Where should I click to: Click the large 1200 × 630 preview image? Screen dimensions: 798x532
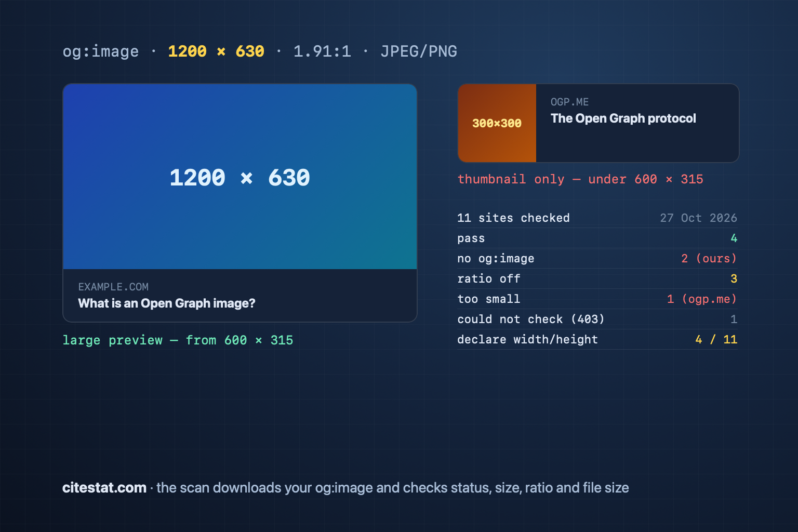240,177
